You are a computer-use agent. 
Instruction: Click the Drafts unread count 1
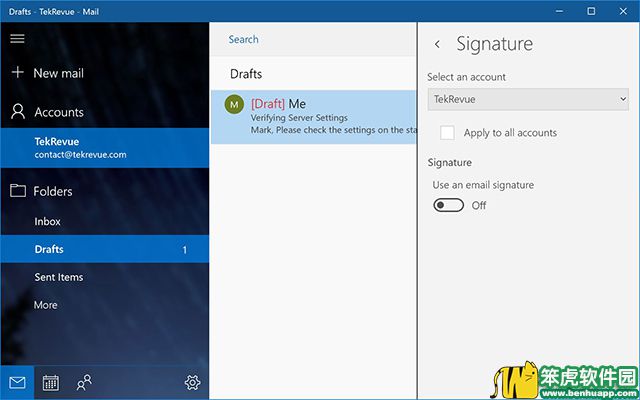[184, 250]
